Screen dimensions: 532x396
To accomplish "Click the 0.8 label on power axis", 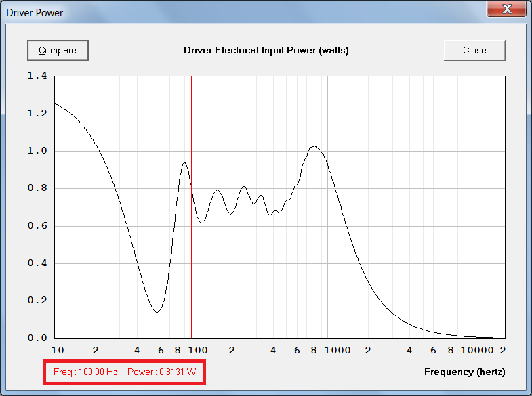I will (x=37, y=188).
